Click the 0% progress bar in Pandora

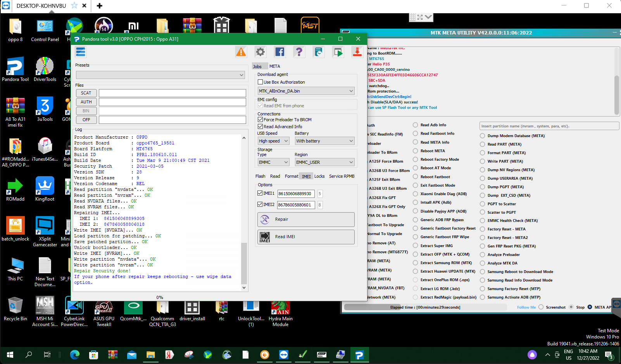[160, 297]
